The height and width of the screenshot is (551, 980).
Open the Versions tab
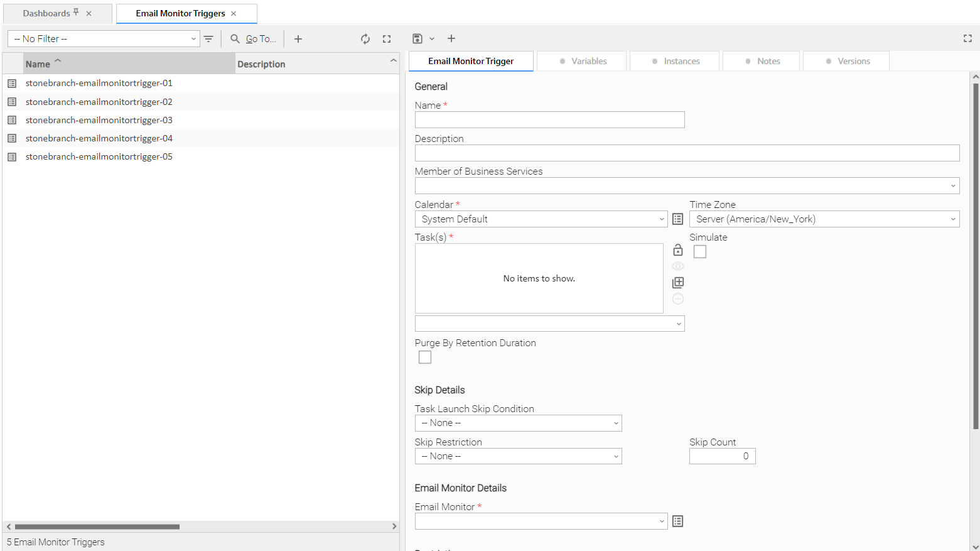[x=846, y=62]
